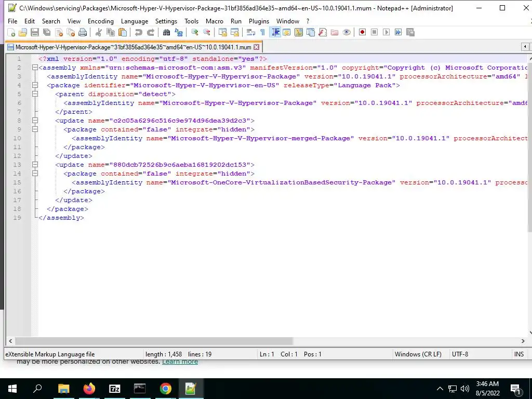This screenshot has height=399, width=532.
Task: Click the Stop Recording macro icon
Action: click(374, 32)
